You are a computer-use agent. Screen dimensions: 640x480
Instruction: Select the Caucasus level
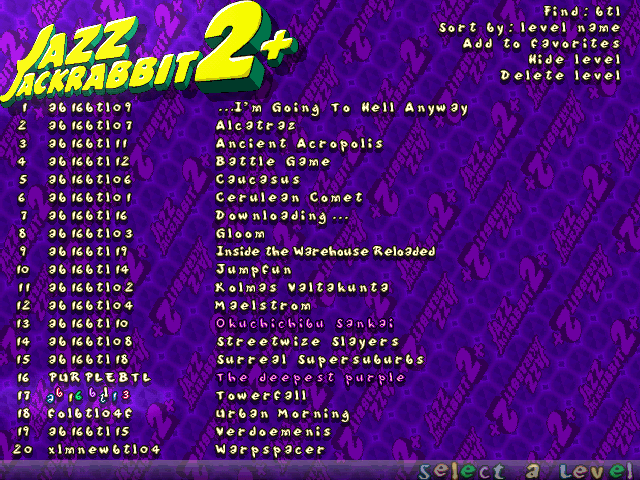[258, 179]
